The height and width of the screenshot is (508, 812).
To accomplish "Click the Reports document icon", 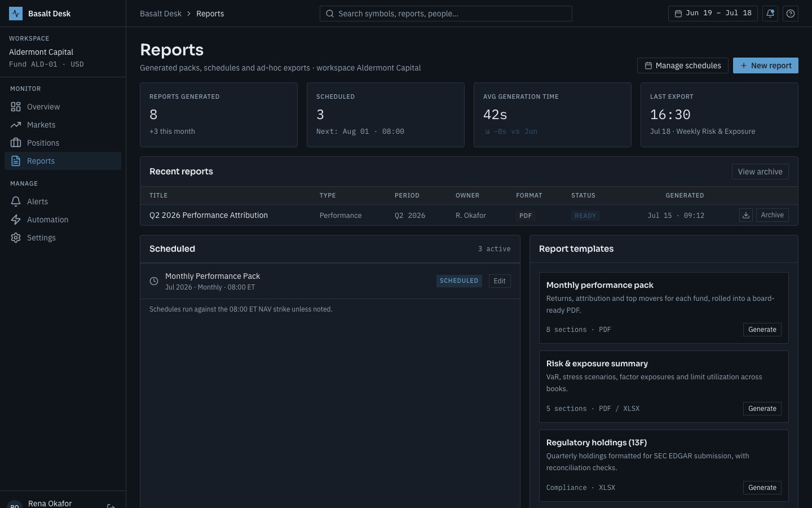I will pyautogui.click(x=16, y=161).
